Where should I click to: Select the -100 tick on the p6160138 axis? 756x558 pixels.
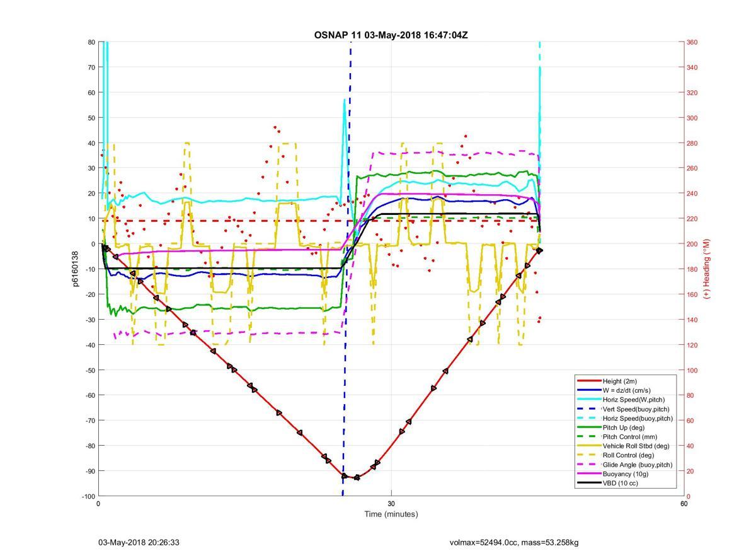click(x=88, y=496)
